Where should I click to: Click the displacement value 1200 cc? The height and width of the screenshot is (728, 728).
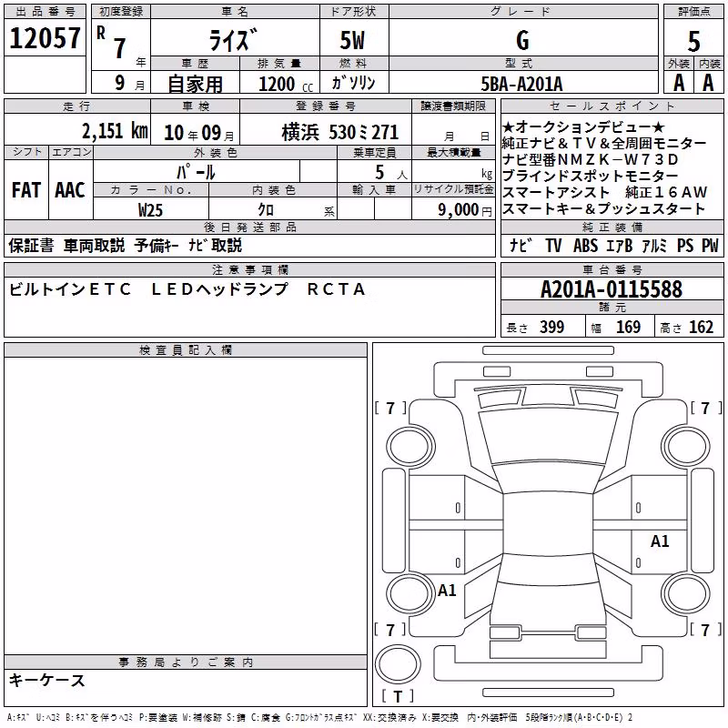click(x=286, y=84)
